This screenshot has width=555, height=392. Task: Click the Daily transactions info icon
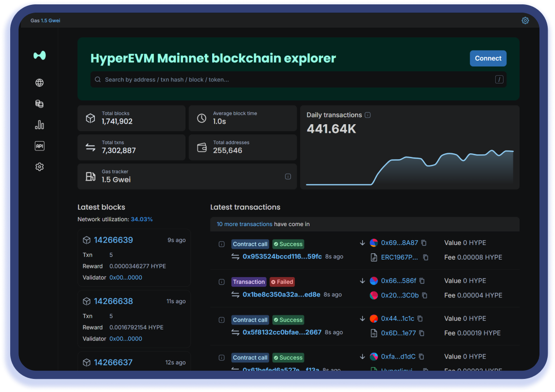pos(368,115)
